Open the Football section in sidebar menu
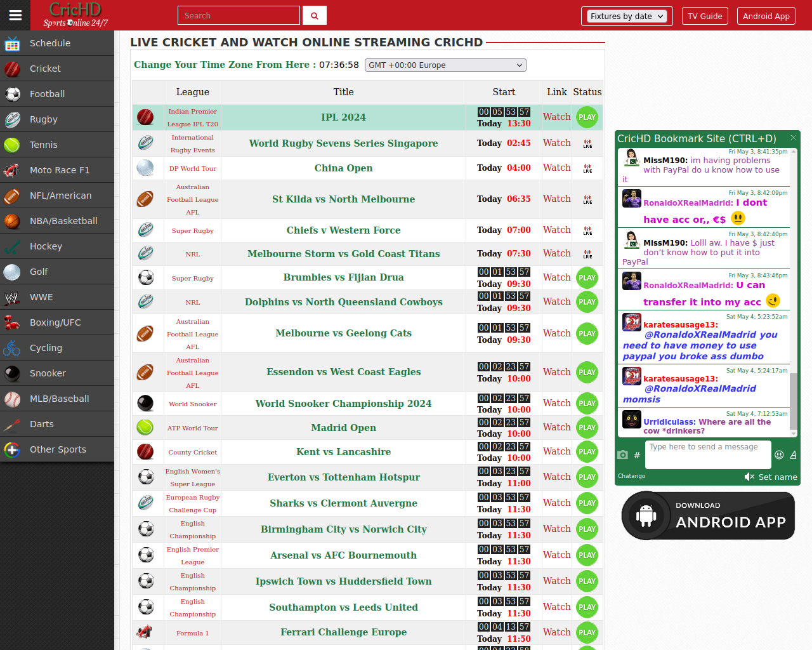This screenshot has width=812, height=650. click(57, 94)
